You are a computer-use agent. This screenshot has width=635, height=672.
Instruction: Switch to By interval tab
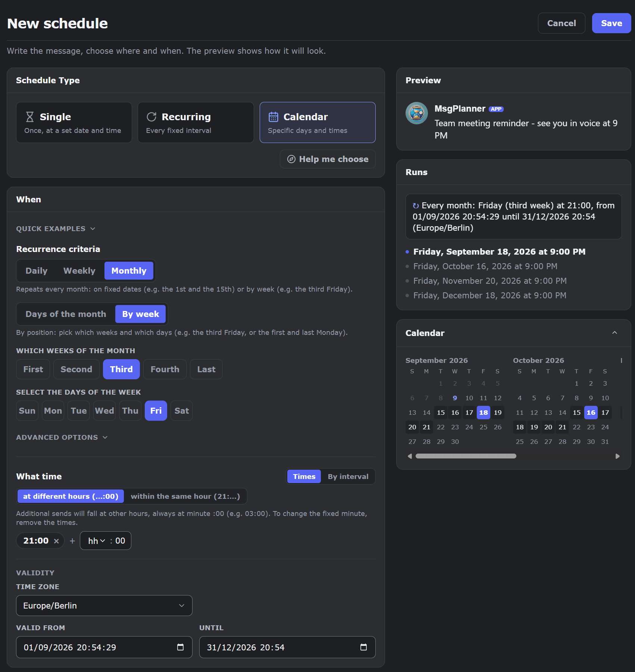pyautogui.click(x=348, y=476)
